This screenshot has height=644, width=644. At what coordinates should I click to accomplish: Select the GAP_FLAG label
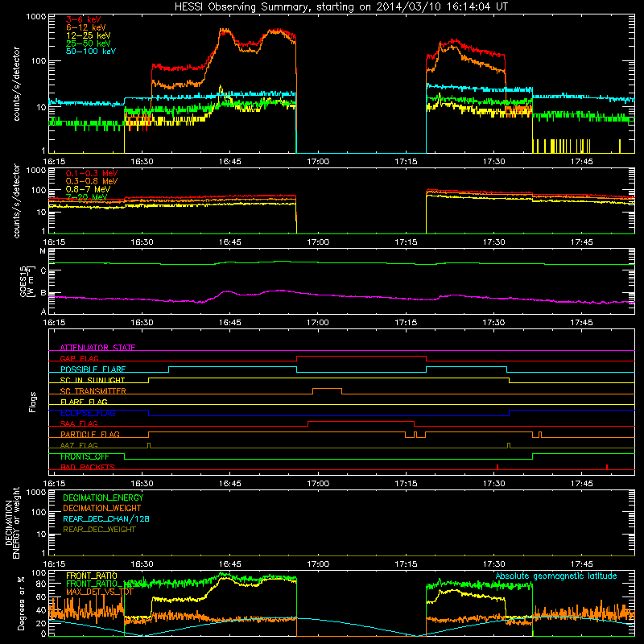[x=80, y=358]
